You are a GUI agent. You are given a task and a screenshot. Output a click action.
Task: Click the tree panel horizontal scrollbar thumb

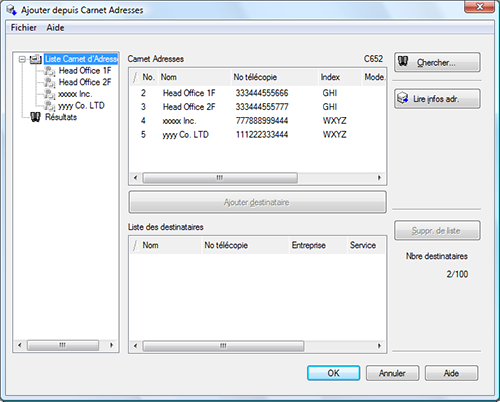click(x=63, y=345)
